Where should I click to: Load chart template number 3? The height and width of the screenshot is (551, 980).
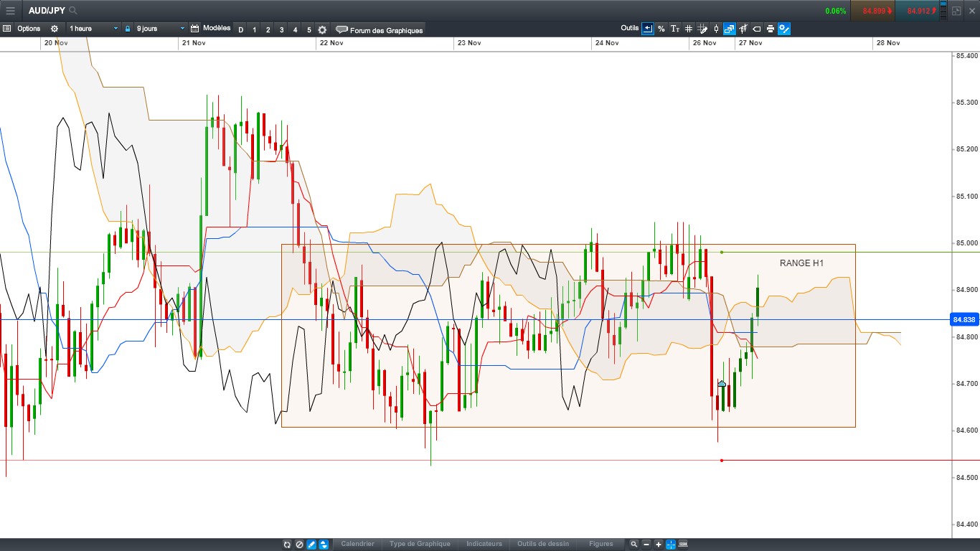point(281,29)
